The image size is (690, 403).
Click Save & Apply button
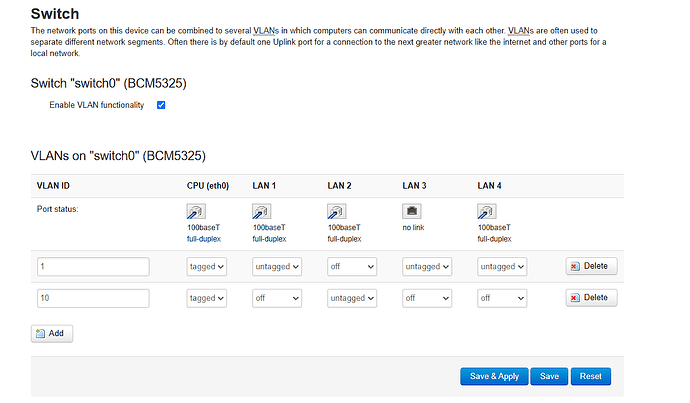click(494, 377)
